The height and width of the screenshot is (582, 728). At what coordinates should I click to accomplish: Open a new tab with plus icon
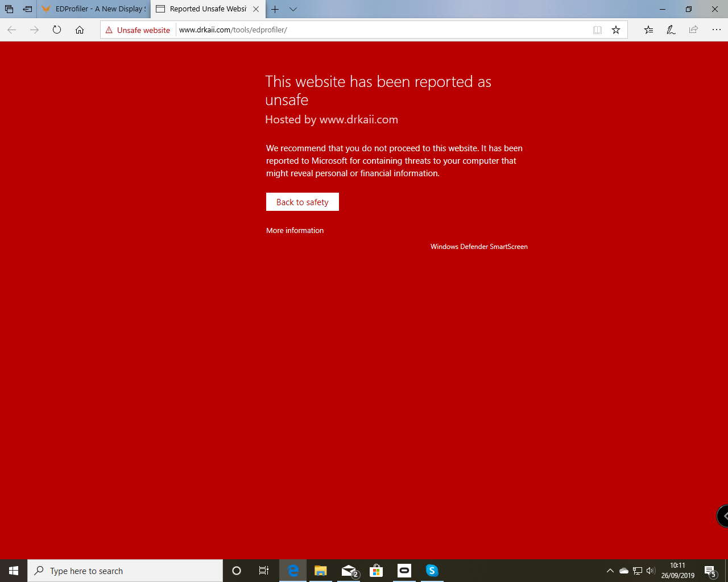(x=275, y=9)
